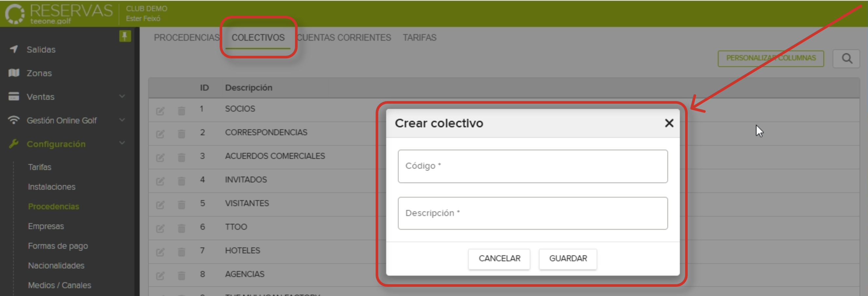Delete the CORRESPONDENCIAS row
Viewport: 868px width, 296px height.
pyautogui.click(x=181, y=134)
